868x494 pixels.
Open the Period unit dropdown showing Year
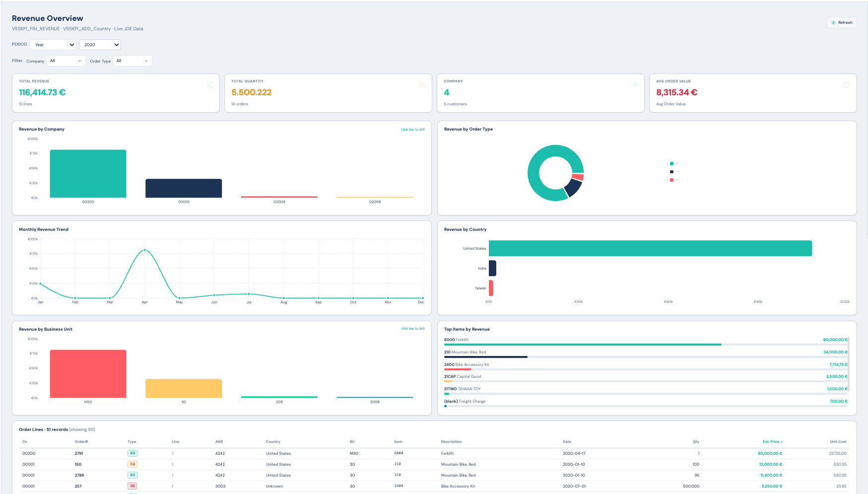point(53,44)
